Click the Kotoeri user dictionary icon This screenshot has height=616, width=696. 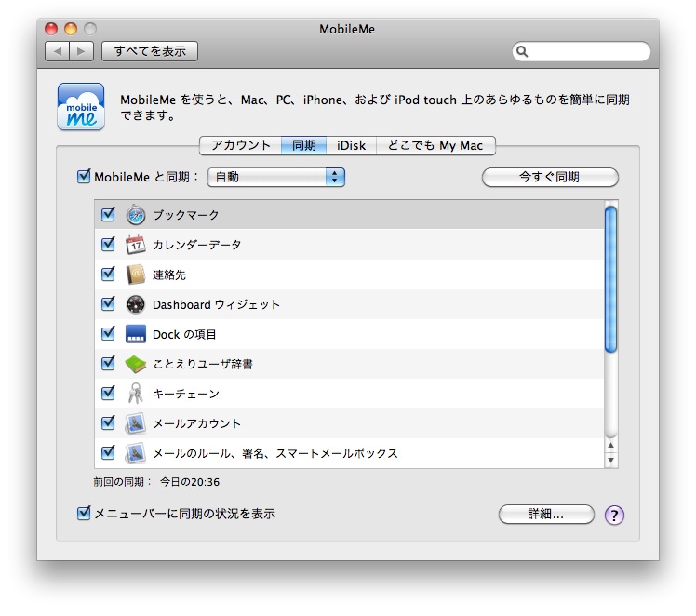click(136, 364)
